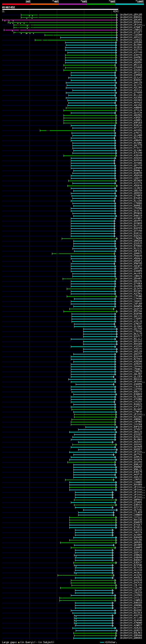Select the purple alignment bar for UniRef100_C5WVZ2
This screenshot has height=644, width=146.
click(x=61, y=30)
